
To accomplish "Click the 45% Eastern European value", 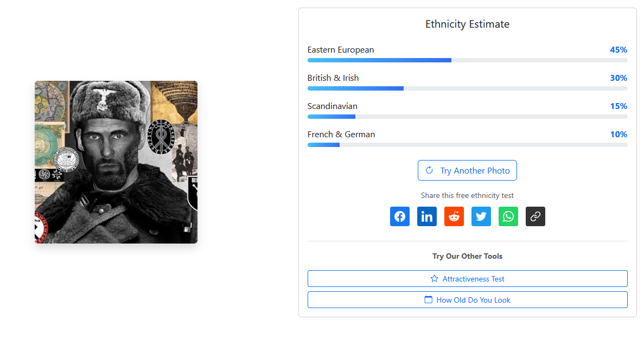I will click(619, 50).
